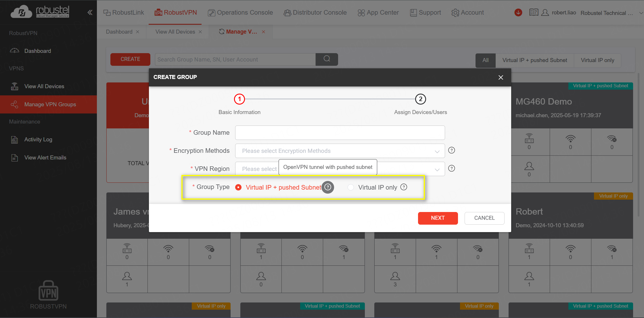
Task: Click user icon in MG460 Demo card
Action: tap(529, 166)
